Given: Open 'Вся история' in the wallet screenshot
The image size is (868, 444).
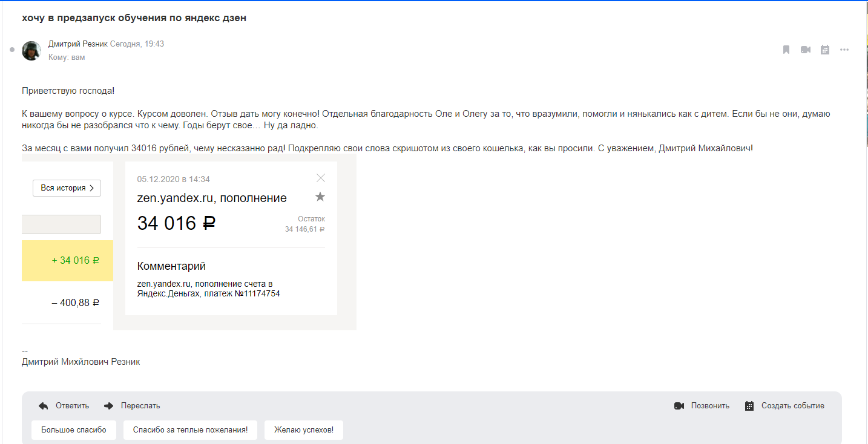Looking at the screenshot, I should tap(67, 188).
